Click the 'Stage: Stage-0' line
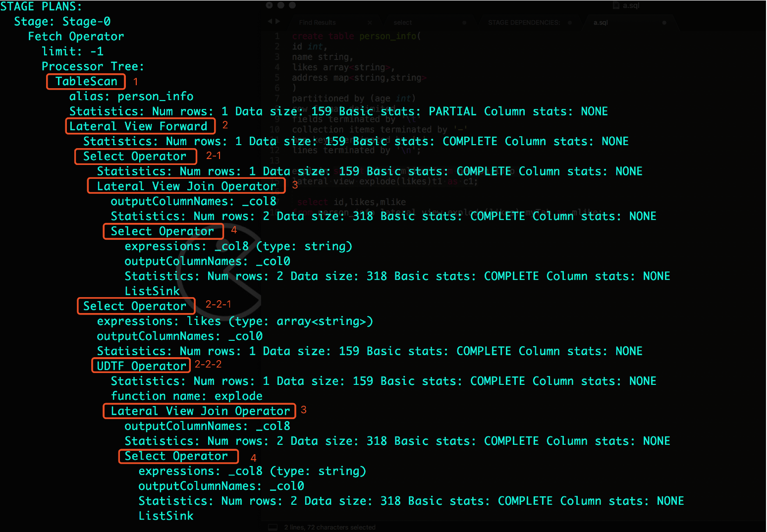 [x=62, y=21]
